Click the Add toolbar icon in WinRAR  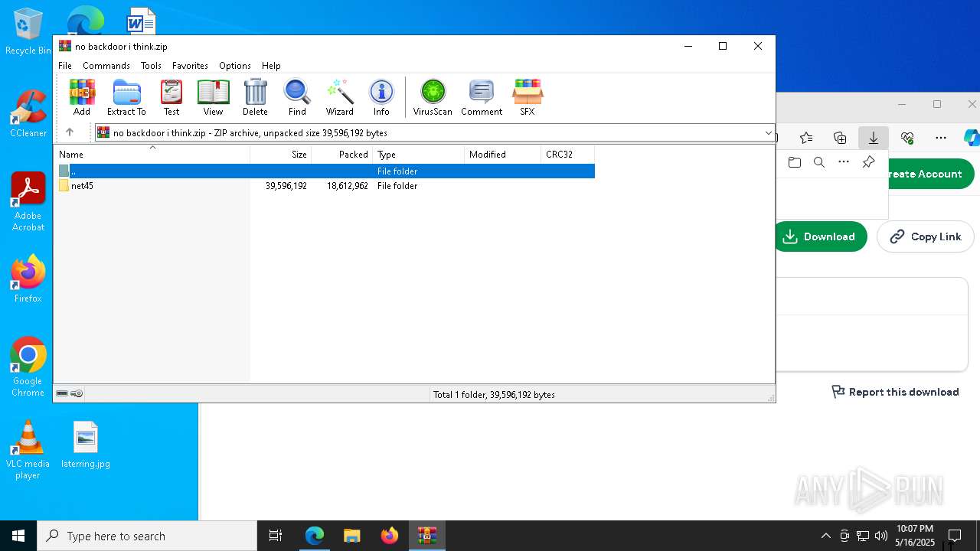[82, 97]
